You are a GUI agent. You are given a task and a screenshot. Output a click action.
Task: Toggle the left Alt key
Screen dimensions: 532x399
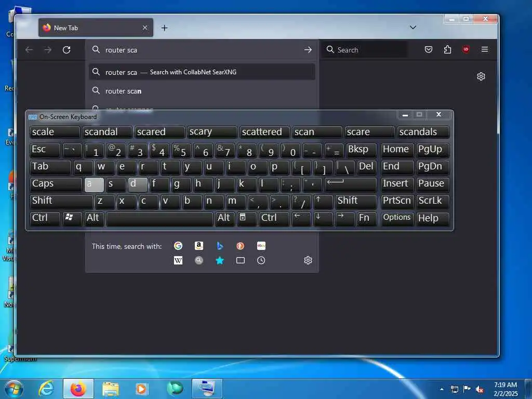pos(95,219)
